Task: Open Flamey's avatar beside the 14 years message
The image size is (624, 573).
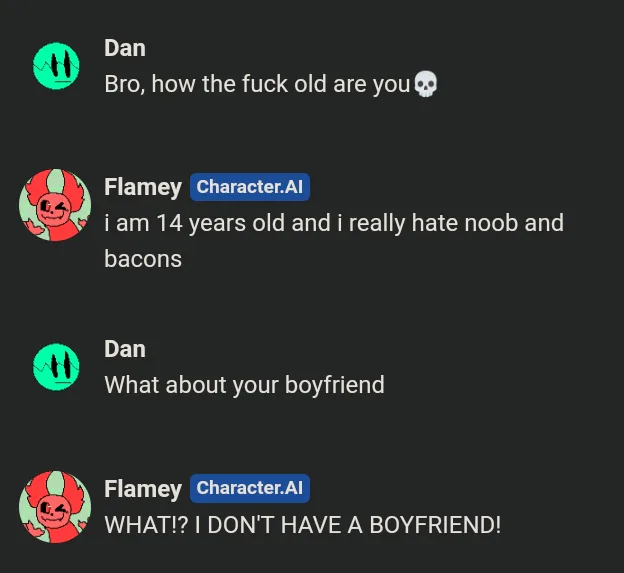Action: [55, 205]
